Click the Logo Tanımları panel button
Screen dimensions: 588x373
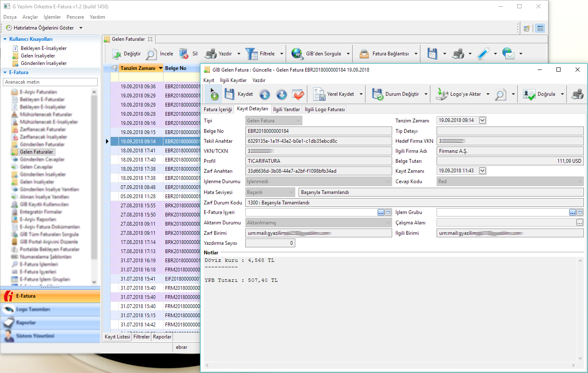coord(33,309)
